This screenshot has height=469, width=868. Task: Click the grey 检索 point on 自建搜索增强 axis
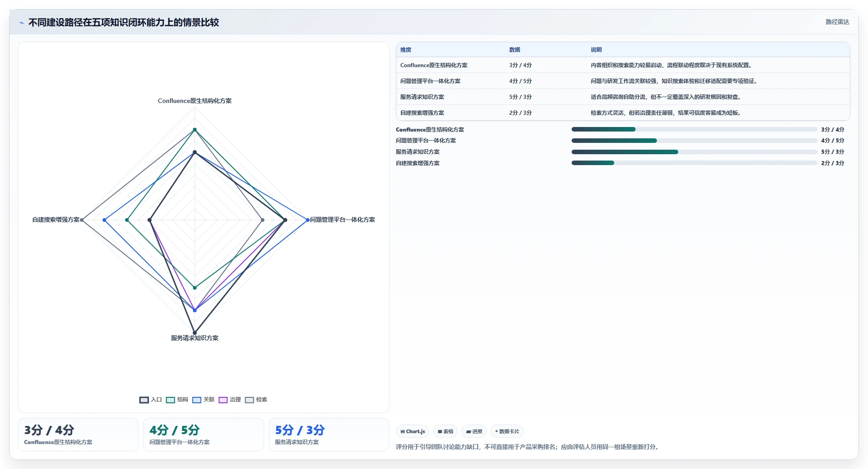(x=82, y=220)
